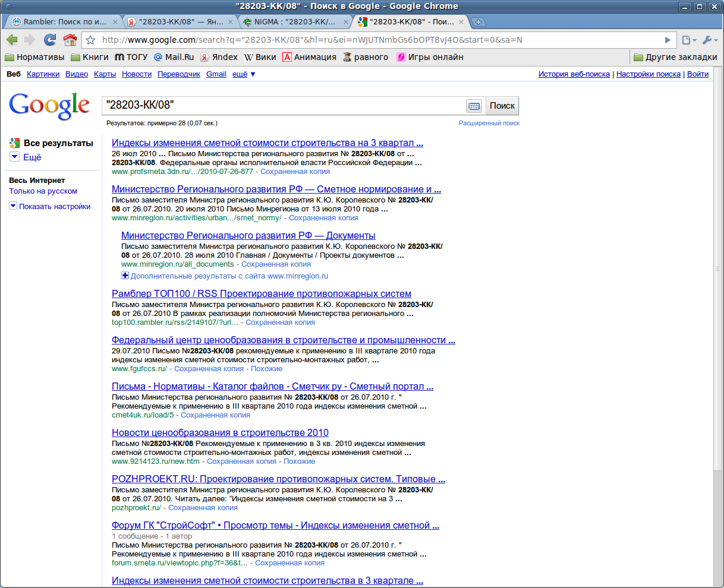Image resolution: width=724 pixels, height=588 pixels.
Task: Go to the browser home page
Action: pos(70,40)
